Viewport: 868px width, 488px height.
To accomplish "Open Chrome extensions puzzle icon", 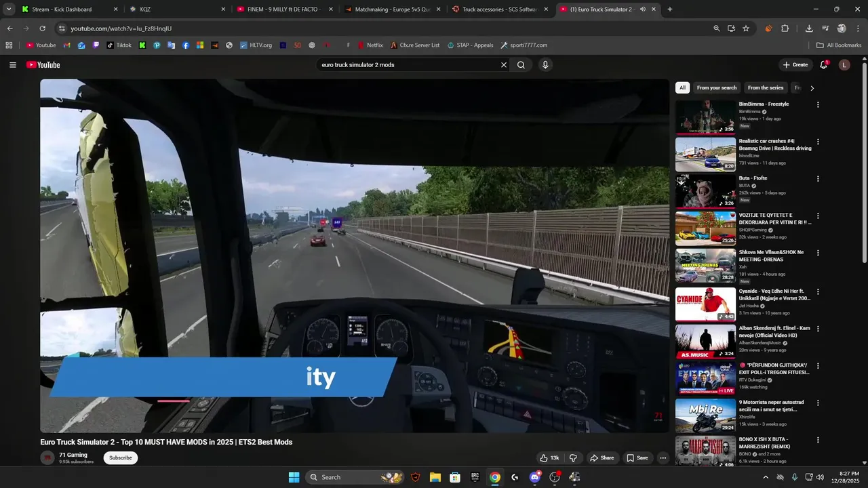I will tap(785, 28).
